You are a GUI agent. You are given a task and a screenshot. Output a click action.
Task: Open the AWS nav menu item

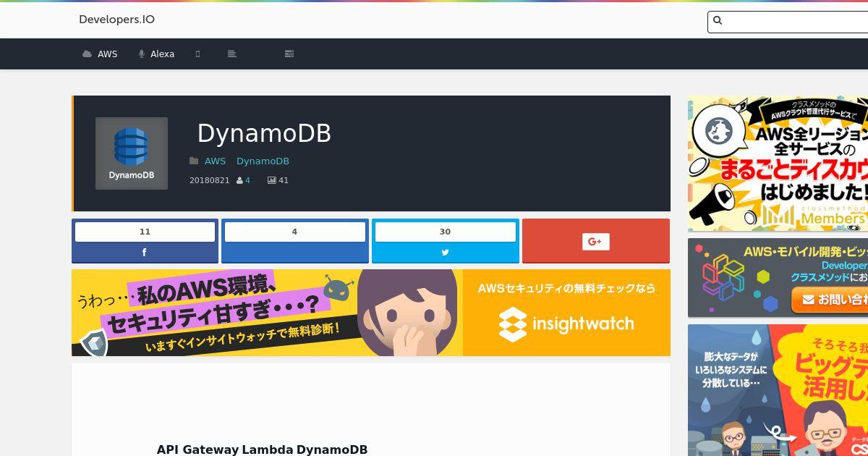(x=100, y=54)
